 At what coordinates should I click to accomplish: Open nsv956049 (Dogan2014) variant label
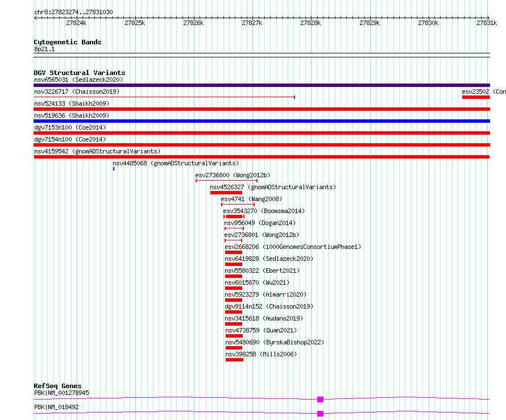point(260,223)
